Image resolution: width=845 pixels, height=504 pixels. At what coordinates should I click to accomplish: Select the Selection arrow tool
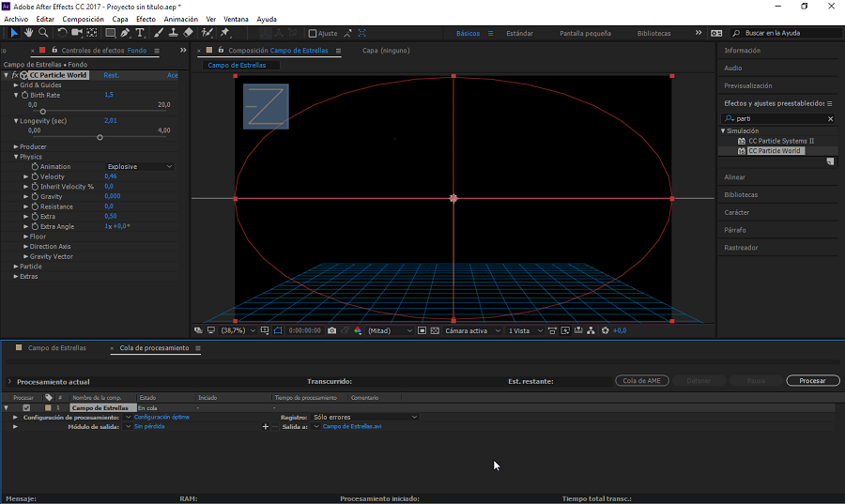point(14,33)
